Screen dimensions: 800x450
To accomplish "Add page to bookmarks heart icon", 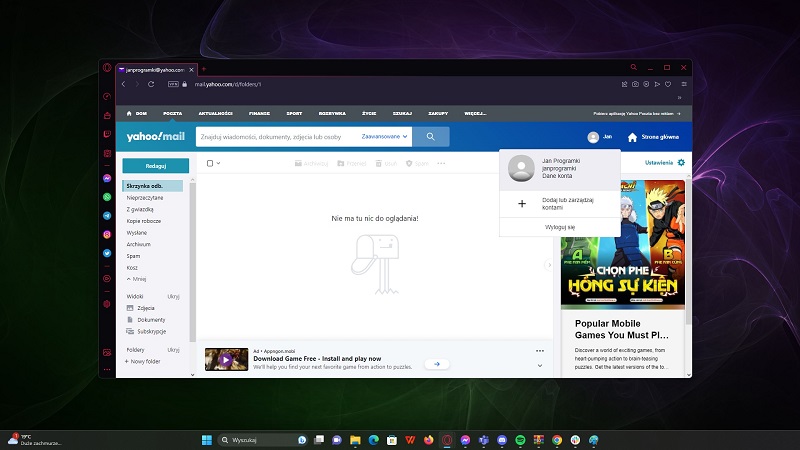I will tap(668, 84).
